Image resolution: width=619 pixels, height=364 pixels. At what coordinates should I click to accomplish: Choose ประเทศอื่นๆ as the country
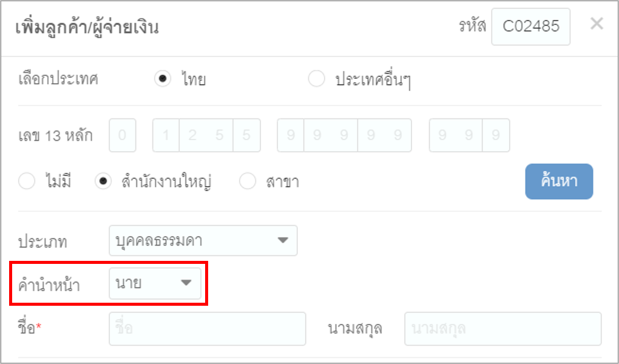point(316,78)
